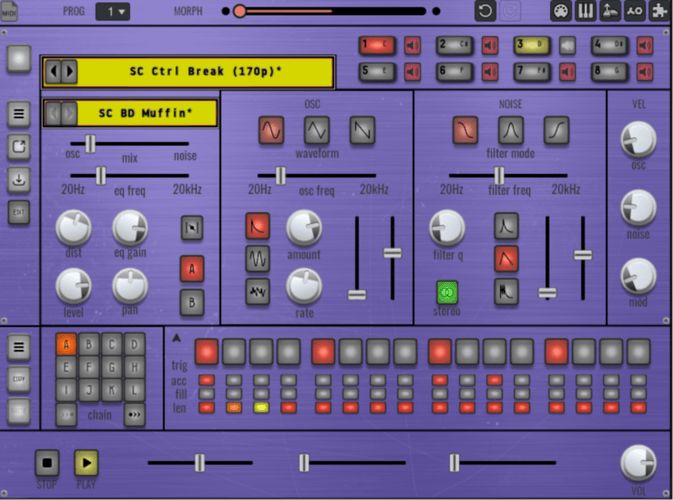The height and width of the screenshot is (500, 673).
Task: Click the download import icon in sidebar
Action: point(18,179)
